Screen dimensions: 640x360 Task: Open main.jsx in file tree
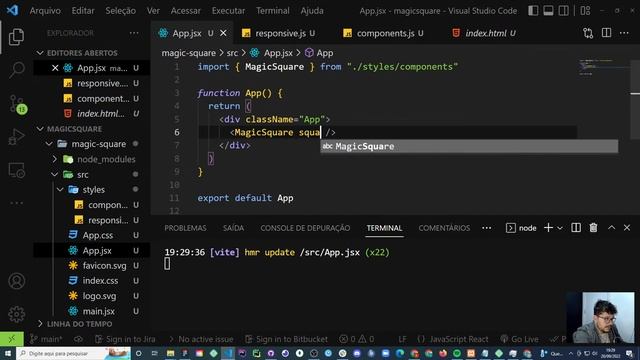[x=98, y=311]
